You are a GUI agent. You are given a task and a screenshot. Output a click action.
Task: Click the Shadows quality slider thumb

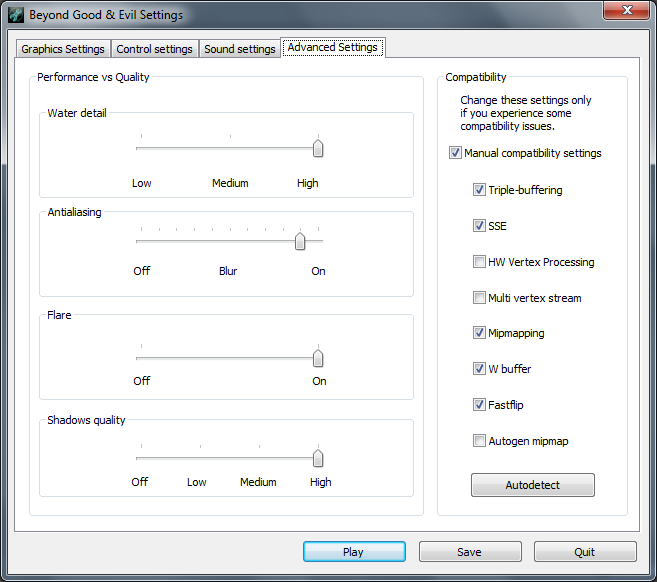coord(318,458)
